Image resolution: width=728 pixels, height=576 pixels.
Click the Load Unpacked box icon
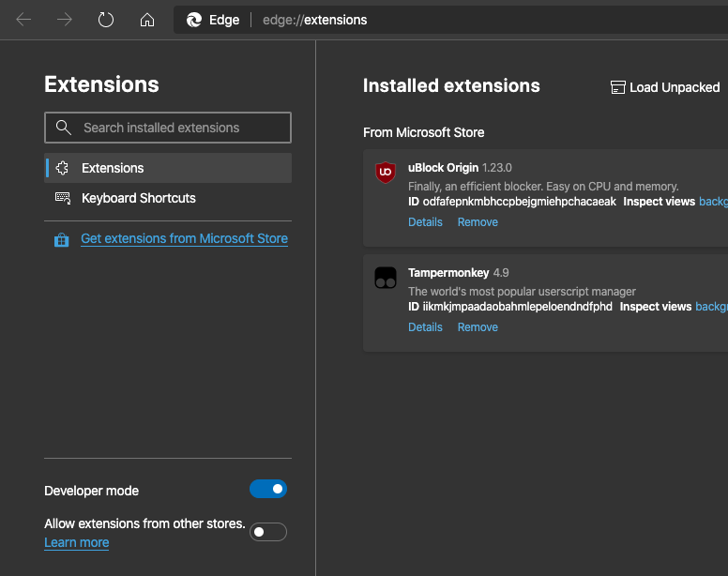pyautogui.click(x=617, y=87)
